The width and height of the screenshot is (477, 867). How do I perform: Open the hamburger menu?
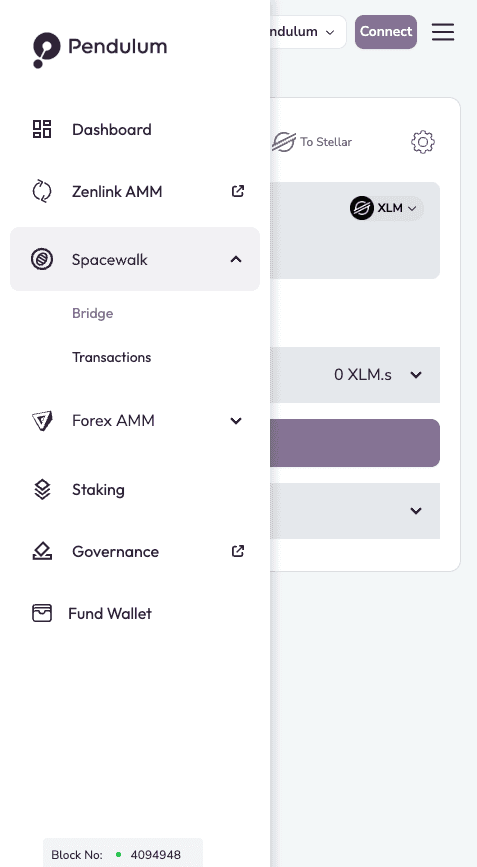coord(443,32)
